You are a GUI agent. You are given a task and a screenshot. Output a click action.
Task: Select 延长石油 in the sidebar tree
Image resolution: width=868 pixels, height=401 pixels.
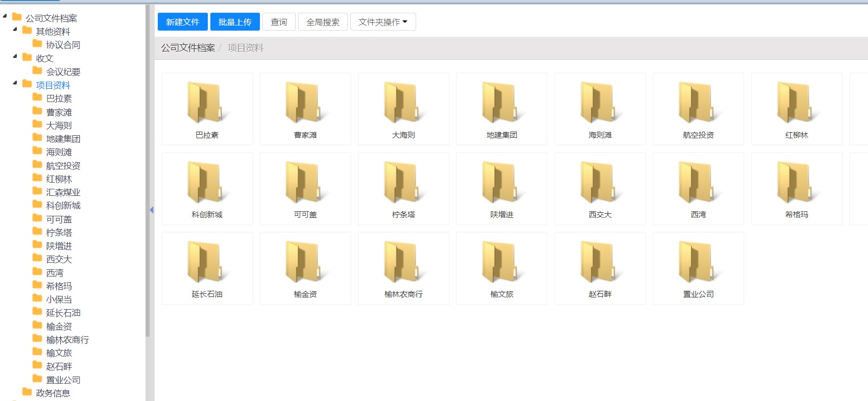63,313
